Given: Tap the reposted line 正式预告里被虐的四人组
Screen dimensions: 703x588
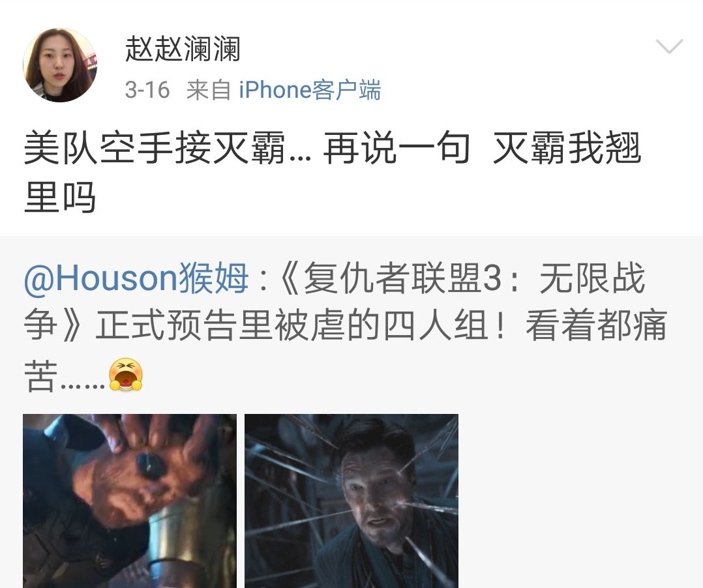Looking at the screenshot, I should [292, 325].
